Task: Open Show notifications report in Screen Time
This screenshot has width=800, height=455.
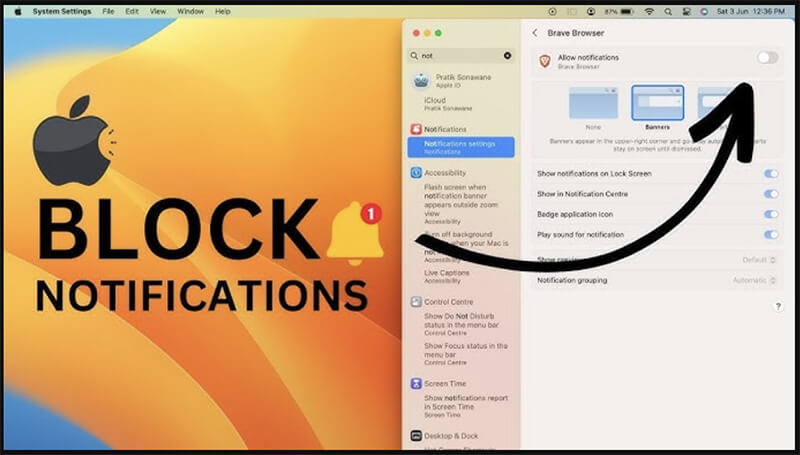Action: [x=466, y=406]
